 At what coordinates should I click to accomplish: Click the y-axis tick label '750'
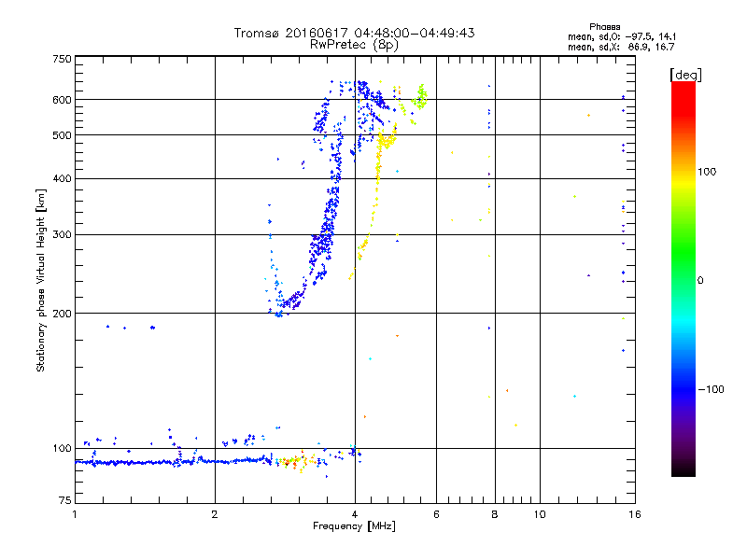[62, 59]
